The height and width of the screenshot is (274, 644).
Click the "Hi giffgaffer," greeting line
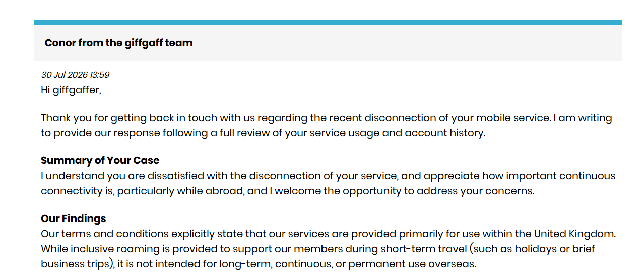pyautogui.click(x=71, y=90)
